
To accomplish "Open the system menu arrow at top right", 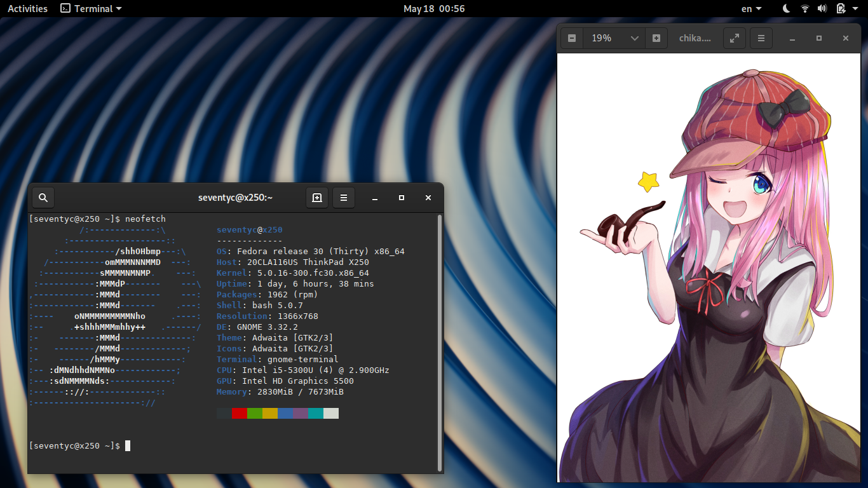I will pyautogui.click(x=855, y=8).
